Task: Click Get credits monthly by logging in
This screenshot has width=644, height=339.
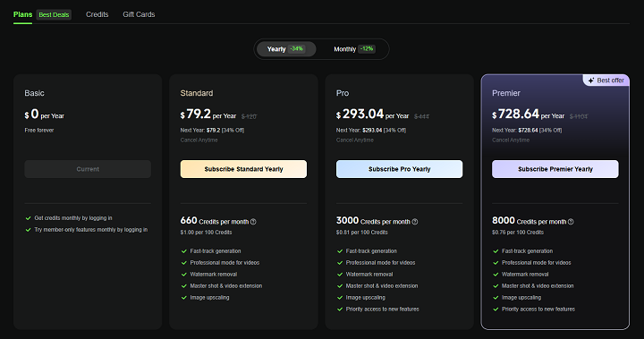Action: click(x=73, y=218)
